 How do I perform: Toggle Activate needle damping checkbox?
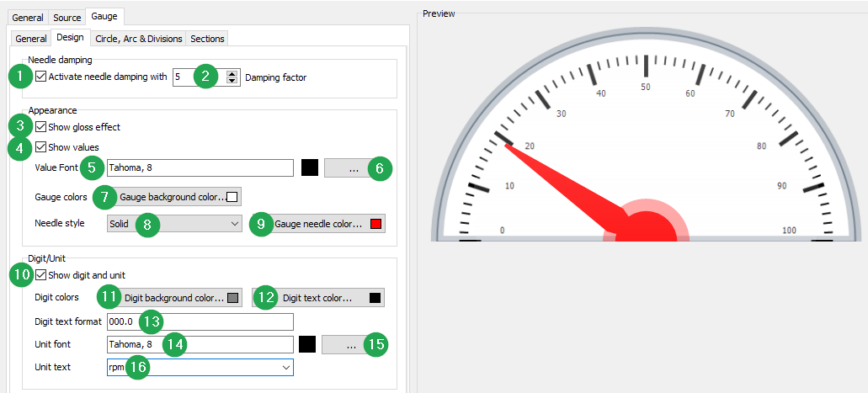[x=40, y=77]
